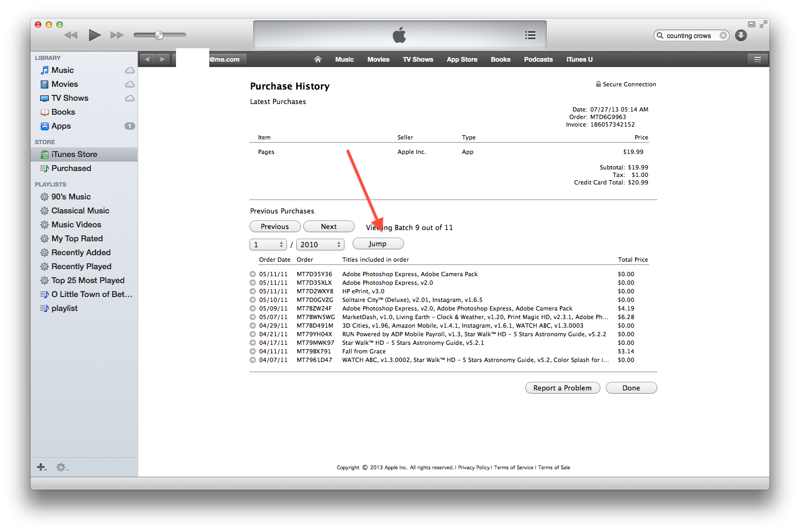Image resolution: width=800 pixels, height=532 pixels.
Task: Go forward in the iTunes Store
Action: tap(163, 60)
